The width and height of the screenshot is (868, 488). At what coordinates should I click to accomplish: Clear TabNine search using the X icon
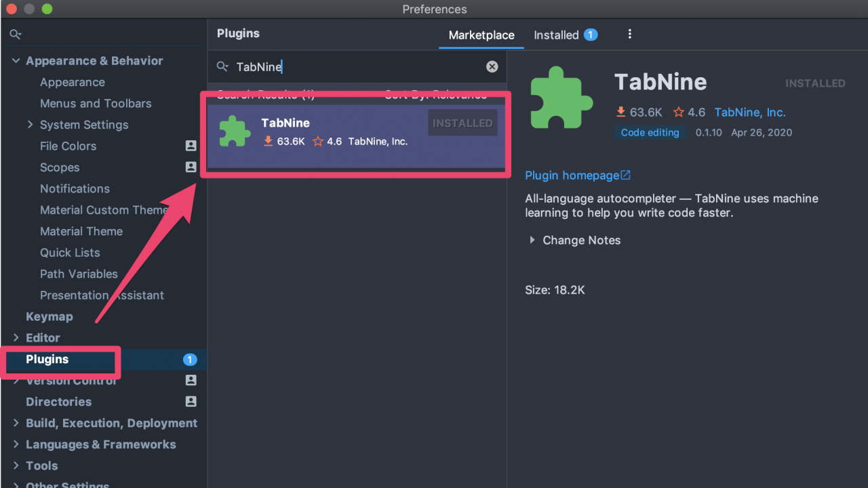pyautogui.click(x=492, y=66)
